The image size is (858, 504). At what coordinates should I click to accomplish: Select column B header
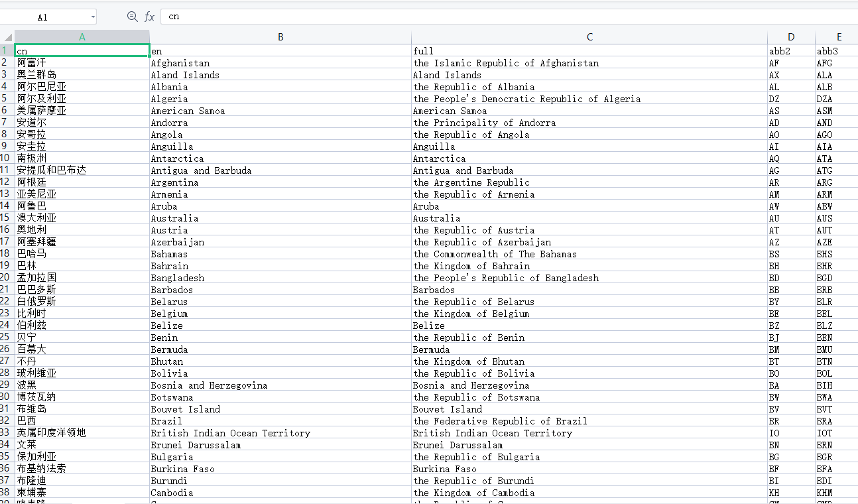point(280,37)
